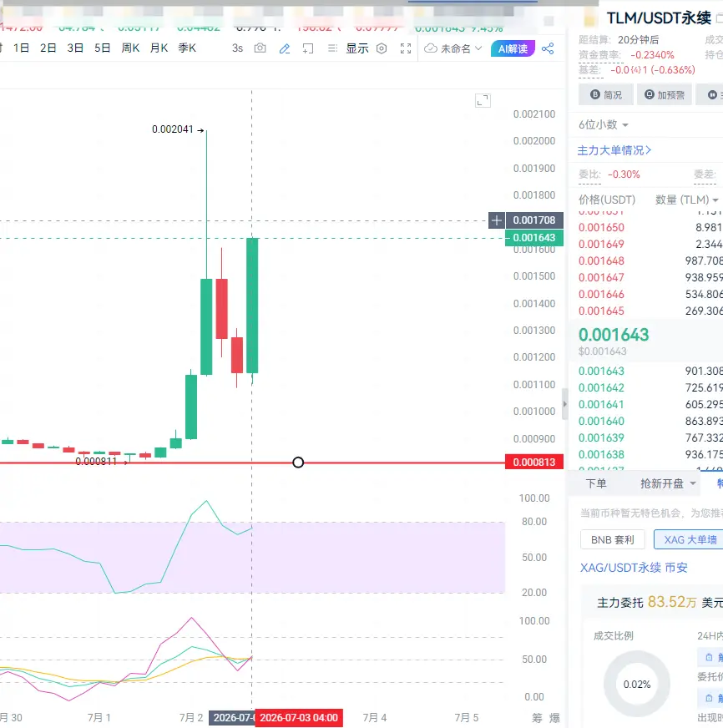This screenshot has height=728, width=723.
Task: Click the red 0.000813 horizontal line handle
Action: pyautogui.click(x=298, y=463)
